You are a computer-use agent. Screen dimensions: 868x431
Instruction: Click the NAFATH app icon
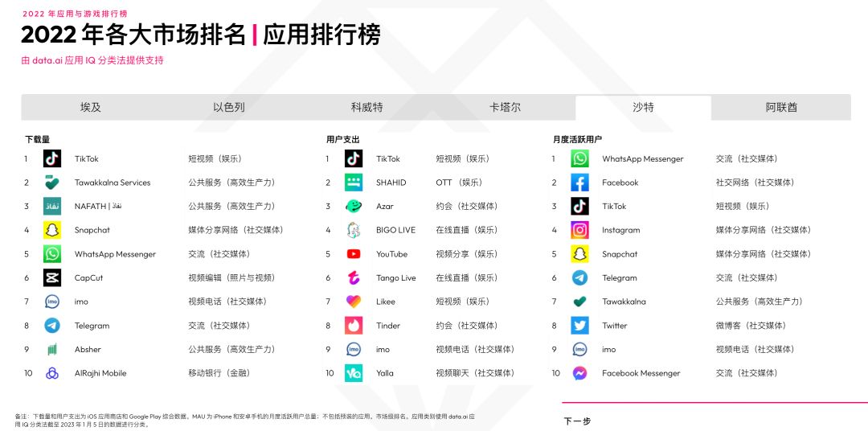pos(52,206)
